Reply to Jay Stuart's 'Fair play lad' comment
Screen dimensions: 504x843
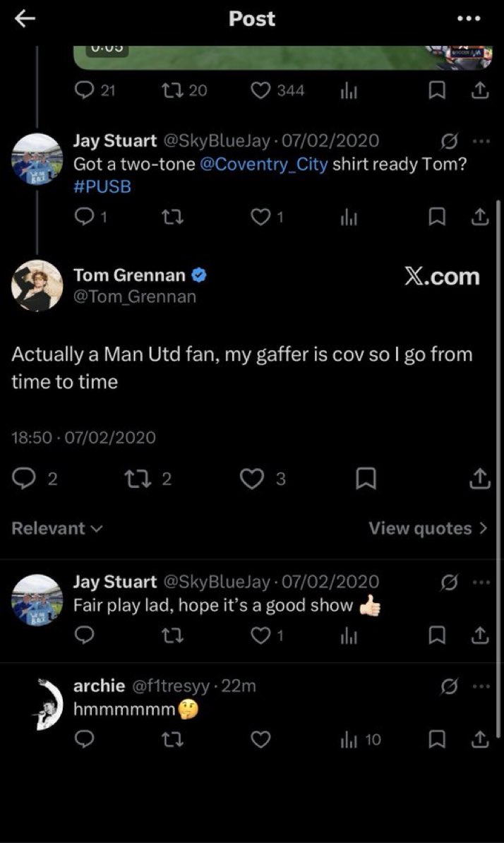click(x=84, y=636)
